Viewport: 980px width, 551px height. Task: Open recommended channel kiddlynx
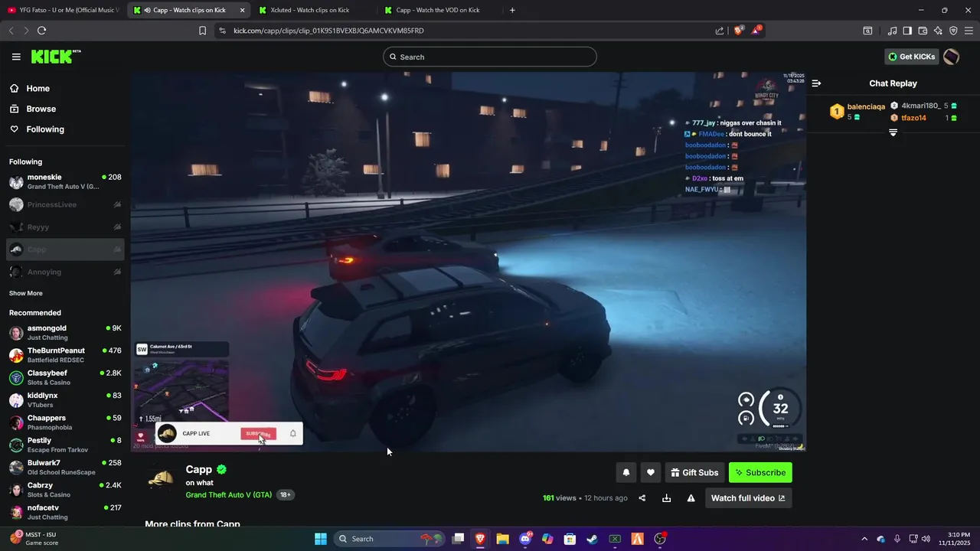[65, 400]
